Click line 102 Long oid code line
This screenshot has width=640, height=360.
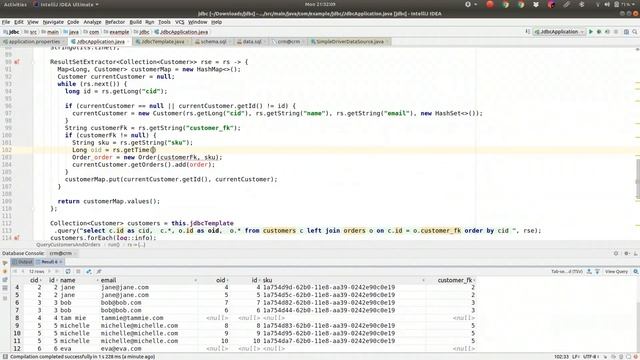113,150
